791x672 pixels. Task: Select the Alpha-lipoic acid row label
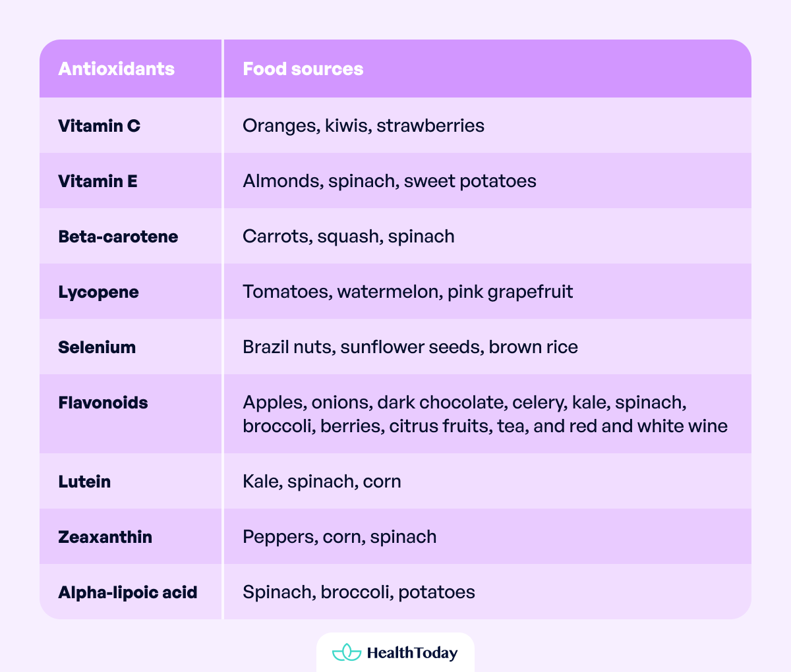point(128,592)
